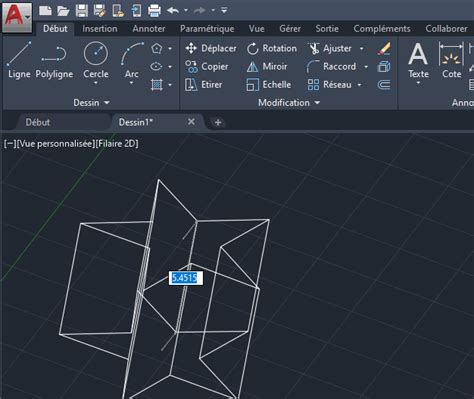
Task: Save to Web & Mobile icon
Action: click(136, 11)
